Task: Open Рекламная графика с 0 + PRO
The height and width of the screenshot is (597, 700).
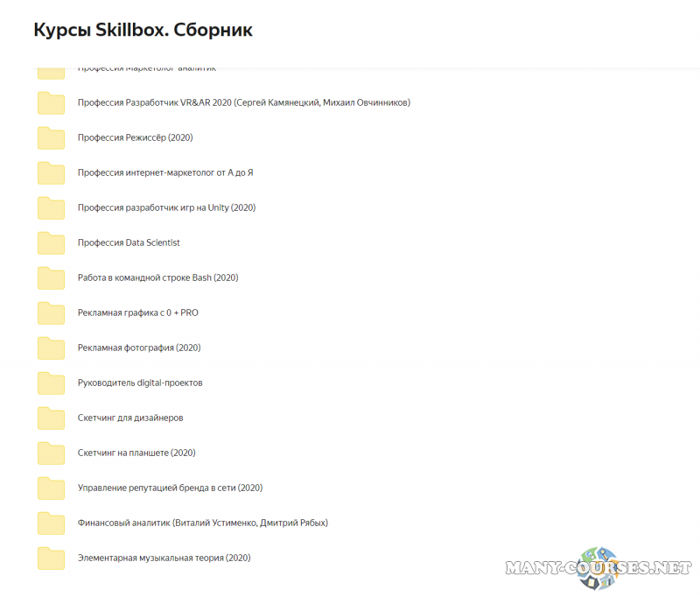Action: coord(131,313)
